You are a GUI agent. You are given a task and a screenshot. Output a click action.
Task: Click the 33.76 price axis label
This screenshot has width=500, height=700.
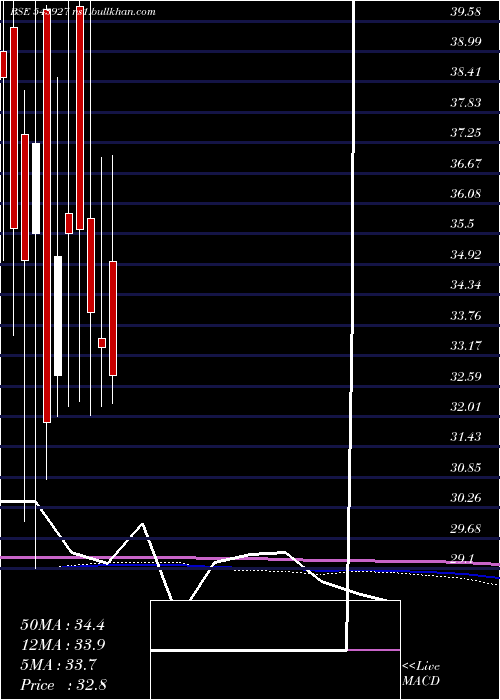tap(466, 315)
